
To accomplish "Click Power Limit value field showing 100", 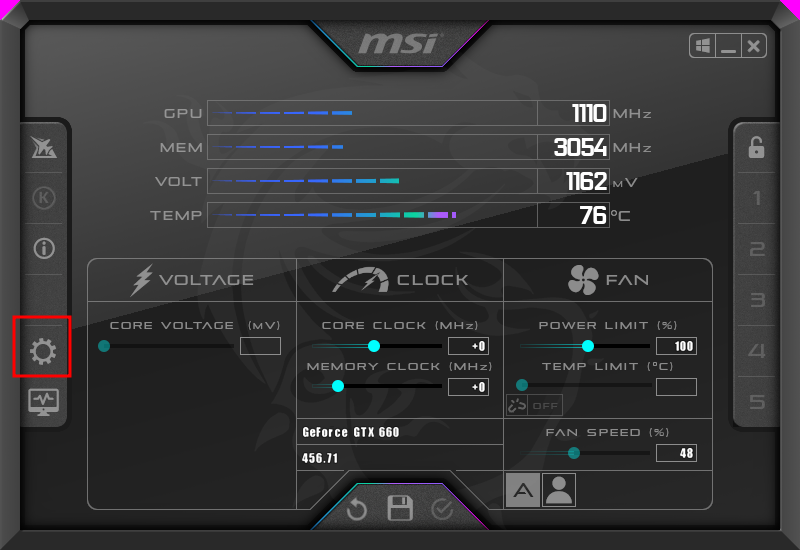I will 677,346.
